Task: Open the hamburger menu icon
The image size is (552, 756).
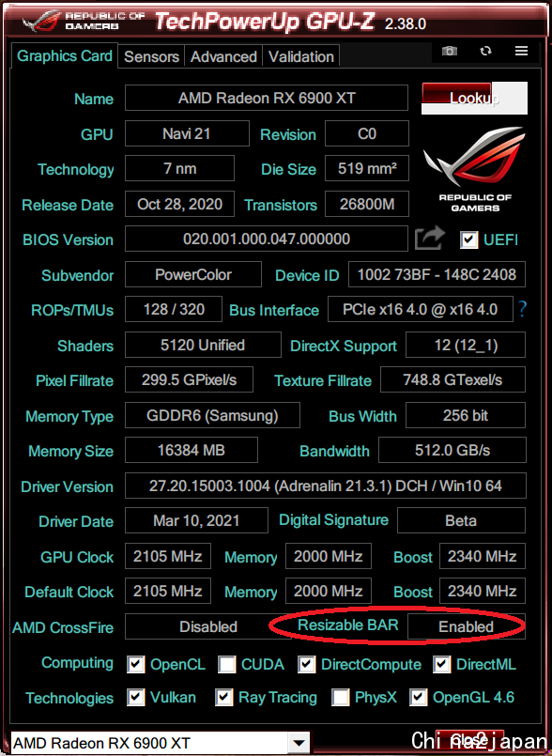Action: click(x=521, y=51)
